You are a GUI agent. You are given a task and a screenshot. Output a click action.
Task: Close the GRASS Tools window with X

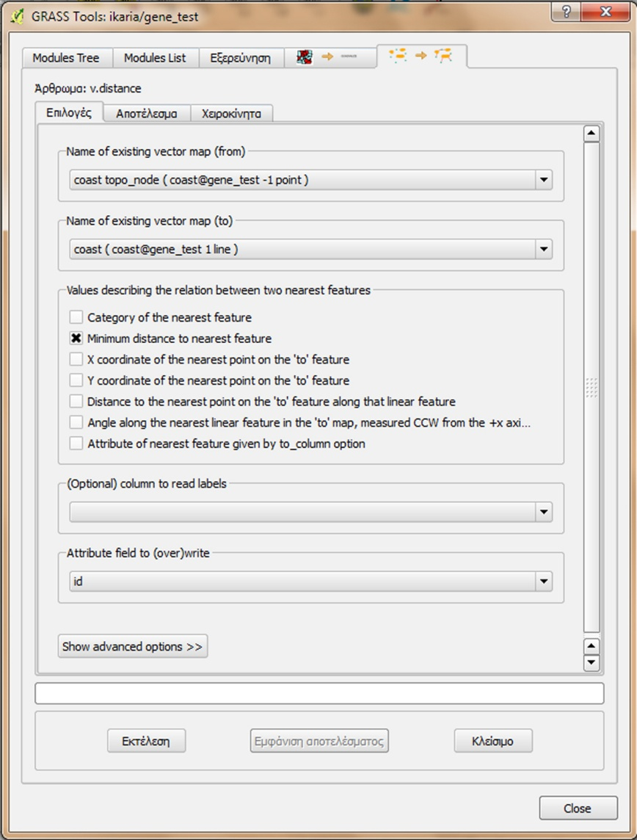pyautogui.click(x=605, y=12)
